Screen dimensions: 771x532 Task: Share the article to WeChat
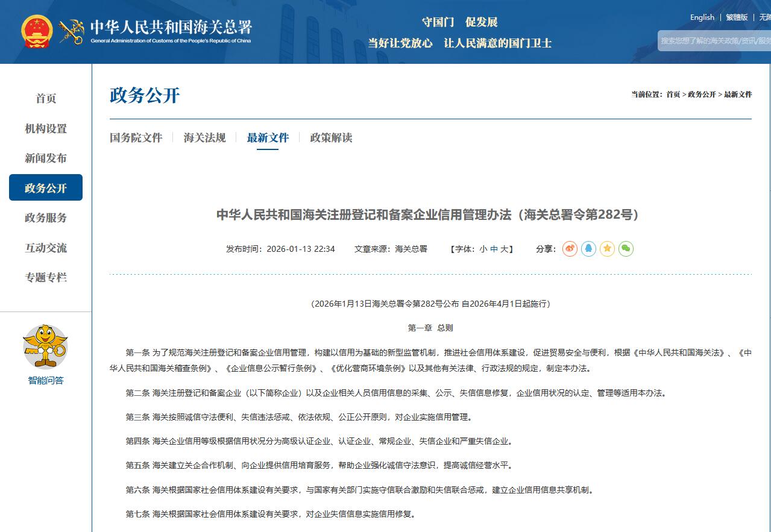click(x=626, y=249)
